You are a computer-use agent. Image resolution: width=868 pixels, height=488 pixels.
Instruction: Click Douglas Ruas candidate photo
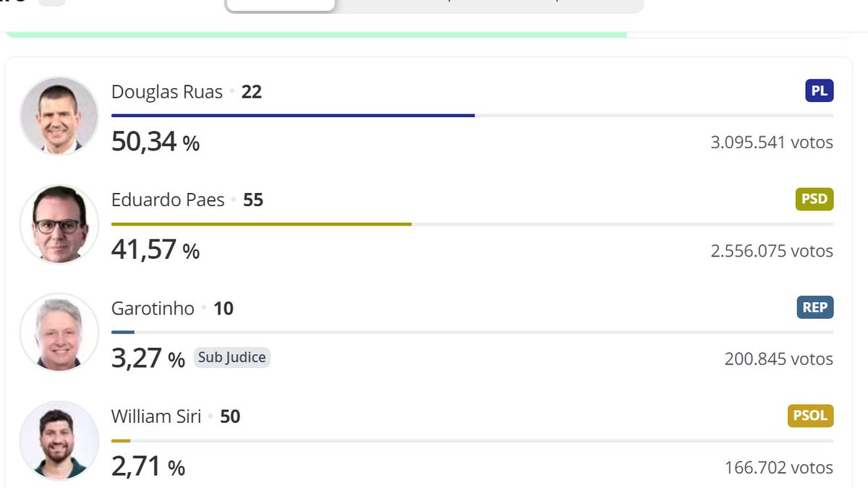pyautogui.click(x=59, y=116)
